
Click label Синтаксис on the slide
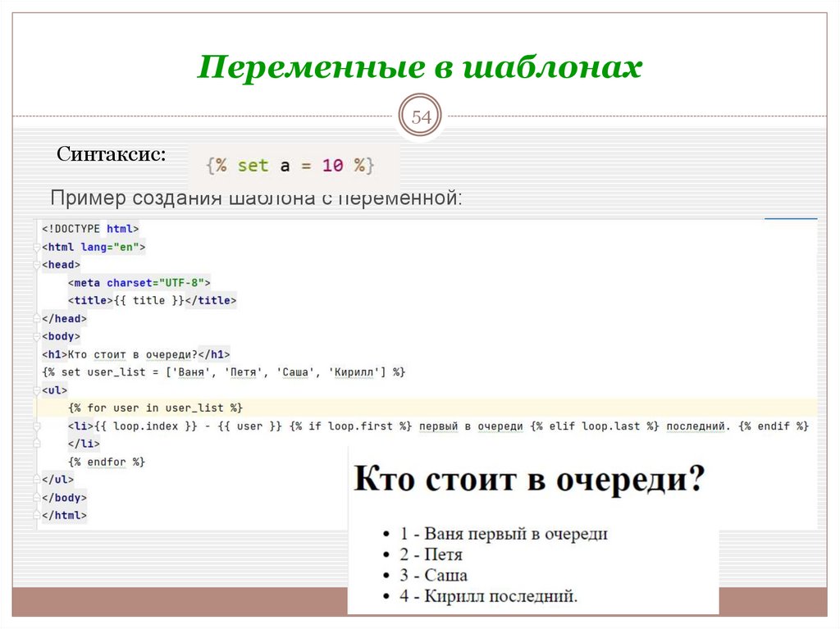pyautogui.click(x=109, y=154)
